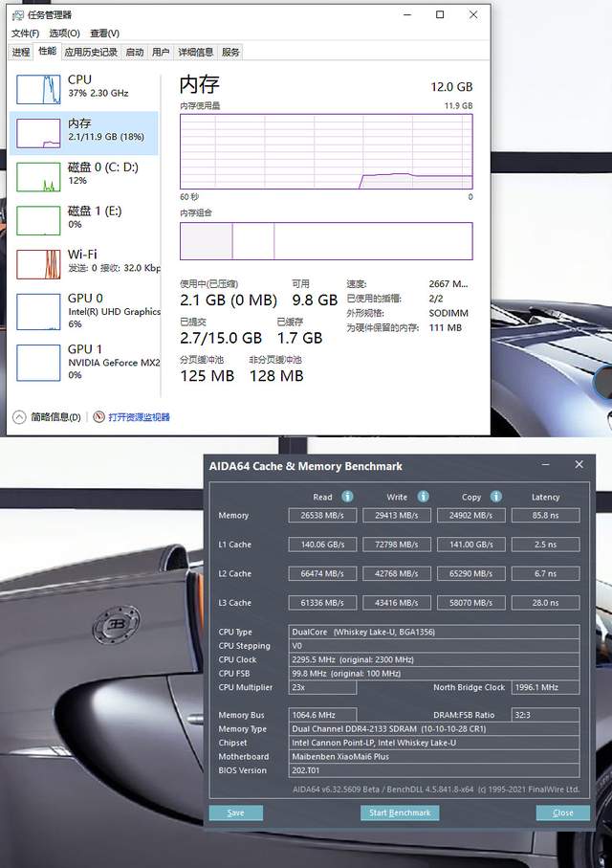The width and height of the screenshot is (612, 868).
Task: Select GPU 1 NVIDIA GeForce entry
Action: pos(84,362)
